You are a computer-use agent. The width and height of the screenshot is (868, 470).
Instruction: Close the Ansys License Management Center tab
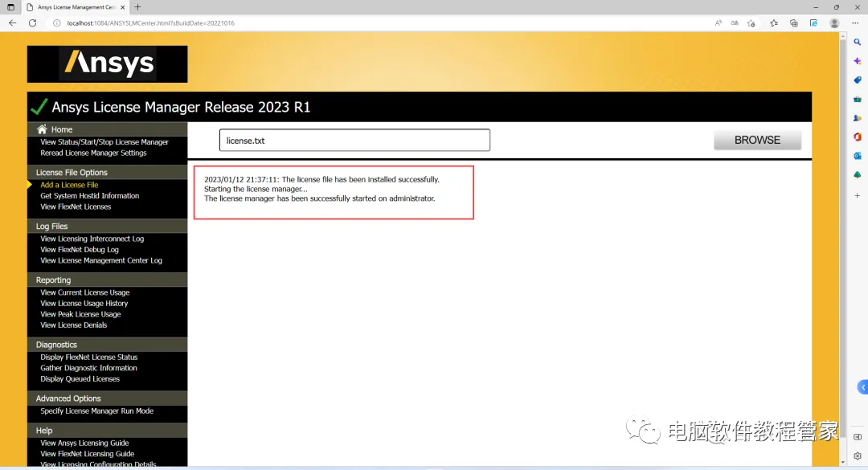122,7
